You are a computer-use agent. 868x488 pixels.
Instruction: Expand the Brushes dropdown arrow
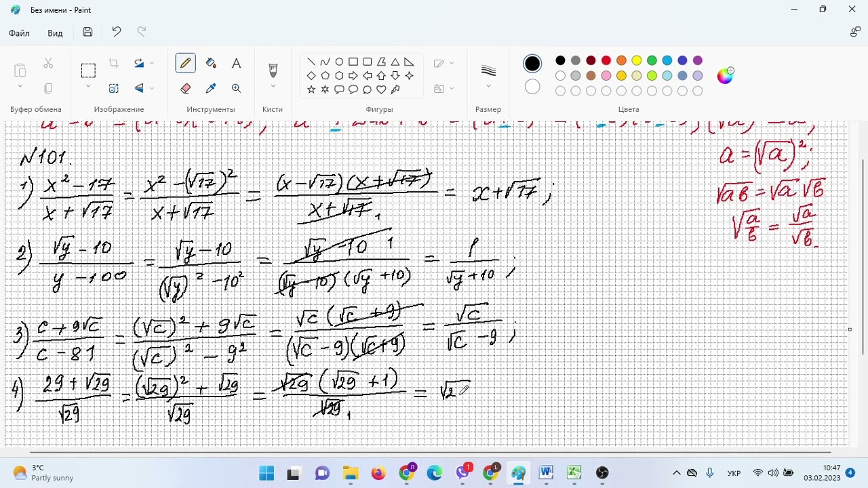pos(273,86)
